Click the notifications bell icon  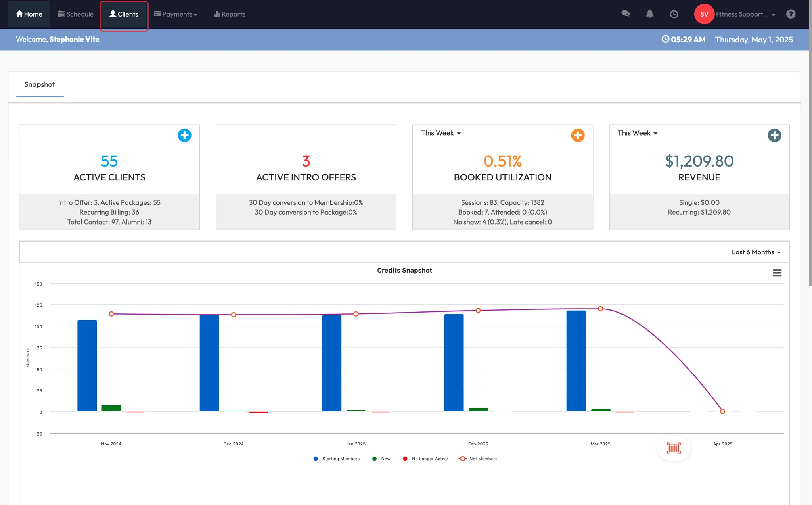click(x=649, y=14)
